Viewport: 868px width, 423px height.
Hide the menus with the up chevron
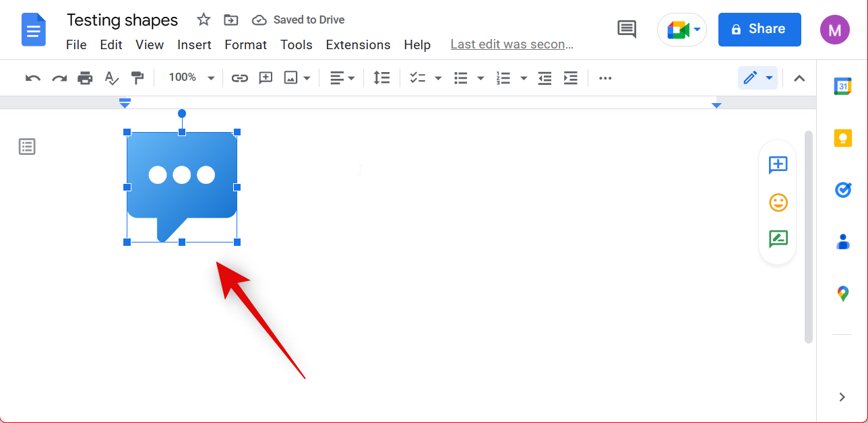(799, 78)
